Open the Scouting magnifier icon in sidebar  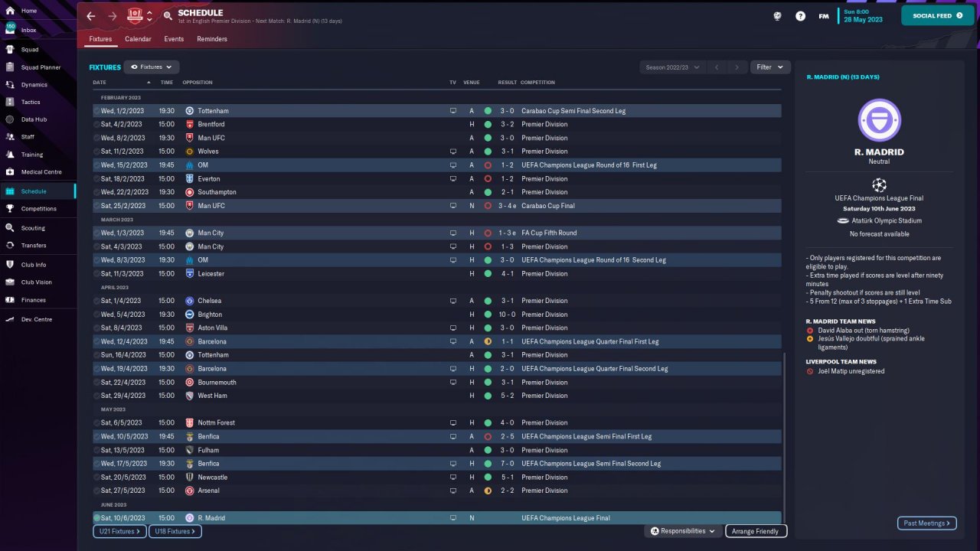pyautogui.click(x=10, y=228)
